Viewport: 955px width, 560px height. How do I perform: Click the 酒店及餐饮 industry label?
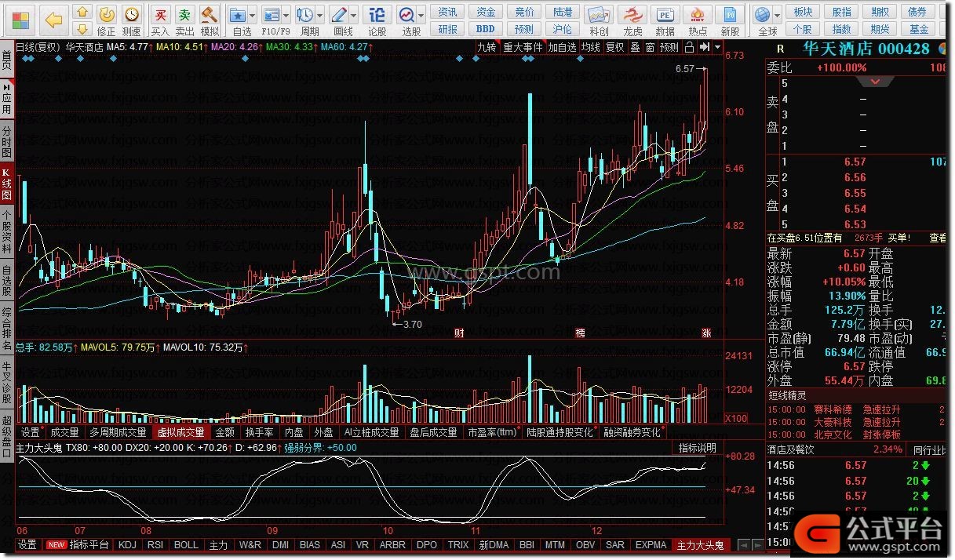792,449
